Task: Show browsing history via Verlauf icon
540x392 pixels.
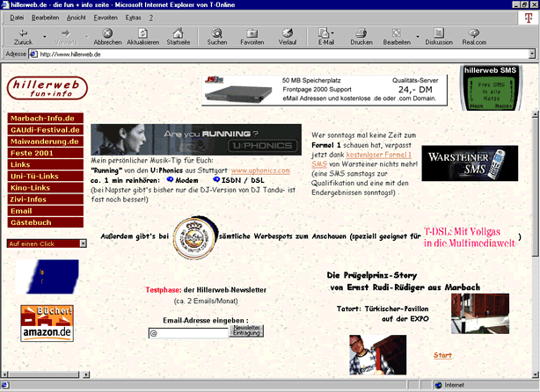Action: coord(287,33)
